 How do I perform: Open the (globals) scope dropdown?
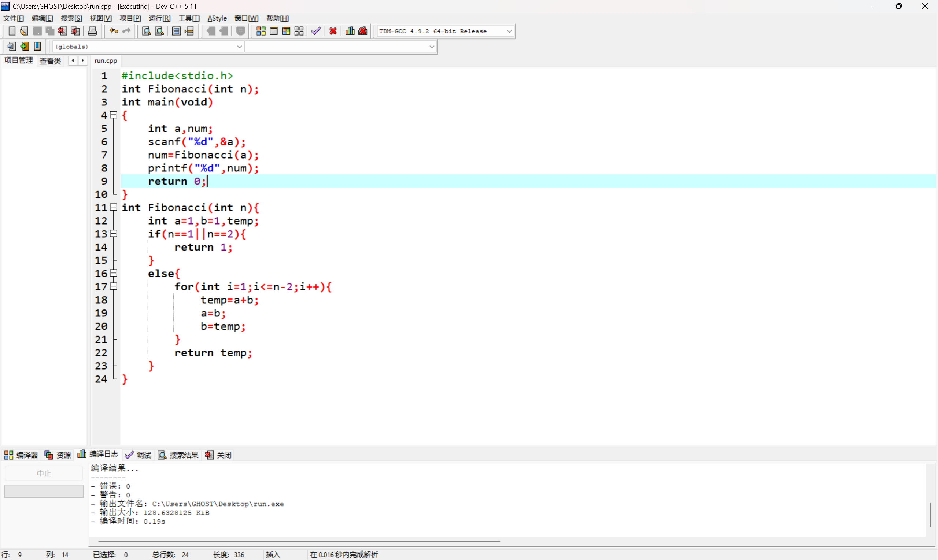coord(239,47)
